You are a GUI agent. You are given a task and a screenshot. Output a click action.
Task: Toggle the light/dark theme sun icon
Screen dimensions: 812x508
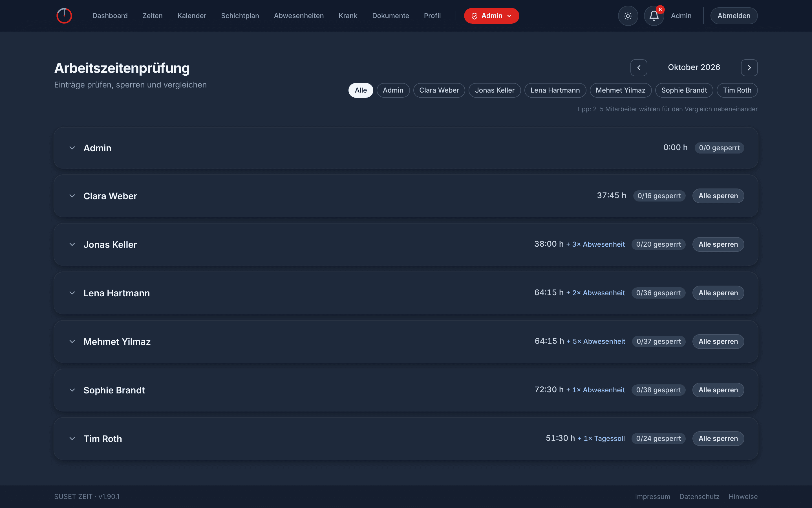point(628,16)
